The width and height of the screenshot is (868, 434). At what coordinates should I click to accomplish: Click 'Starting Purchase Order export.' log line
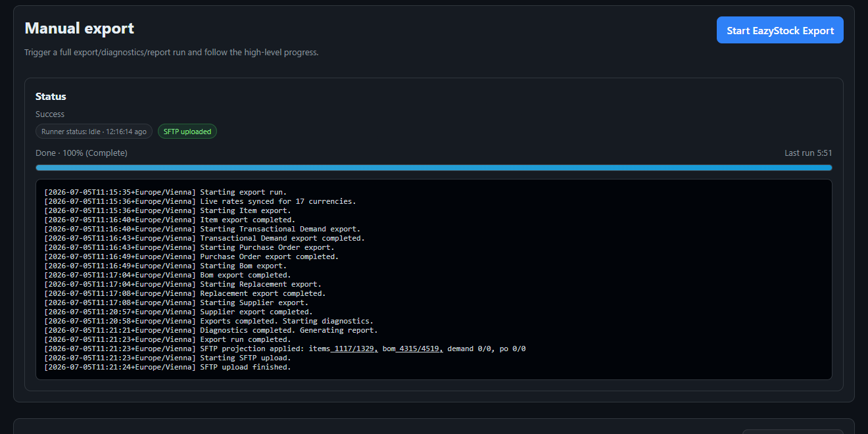[189, 247]
